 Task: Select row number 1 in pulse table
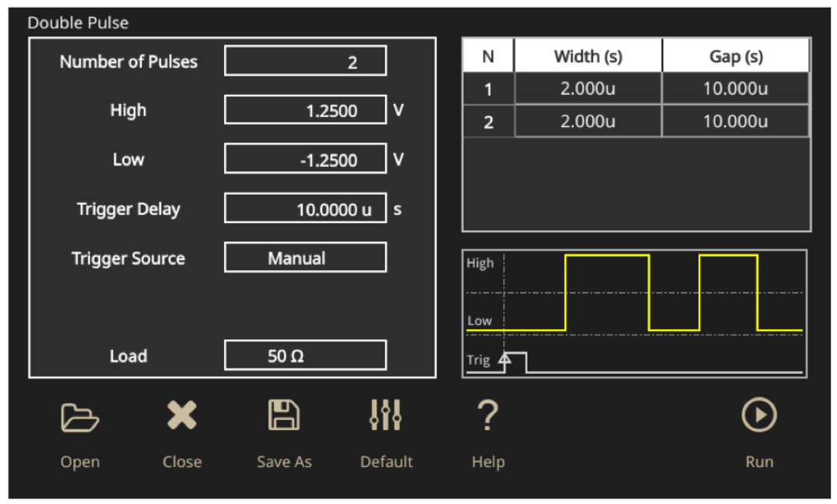(x=488, y=89)
